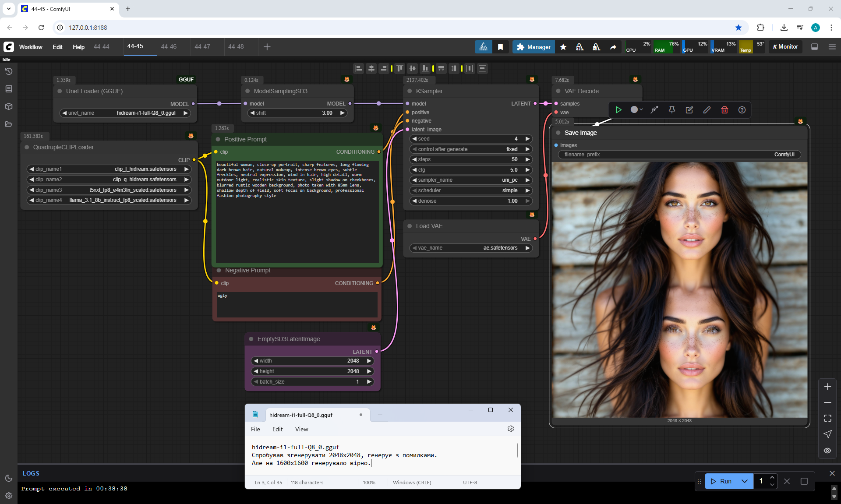Open the queue history sidebar icon

pyautogui.click(x=8, y=71)
